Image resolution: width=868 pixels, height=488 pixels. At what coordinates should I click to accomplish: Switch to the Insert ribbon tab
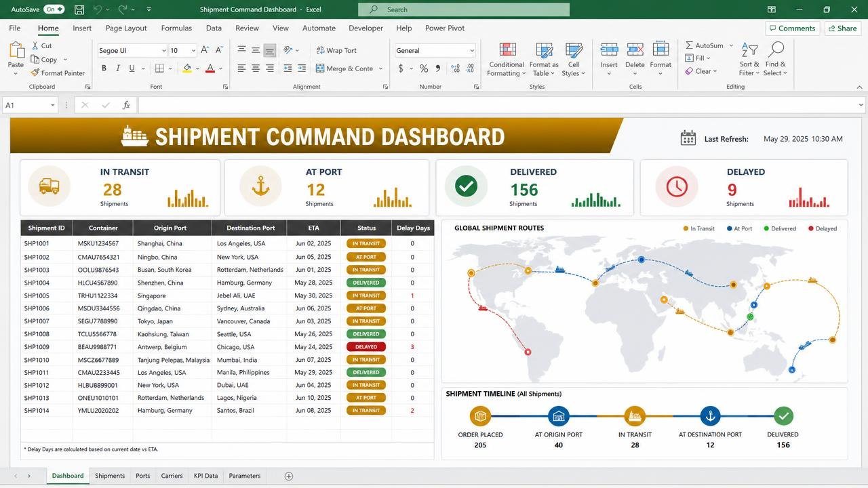[x=82, y=28]
